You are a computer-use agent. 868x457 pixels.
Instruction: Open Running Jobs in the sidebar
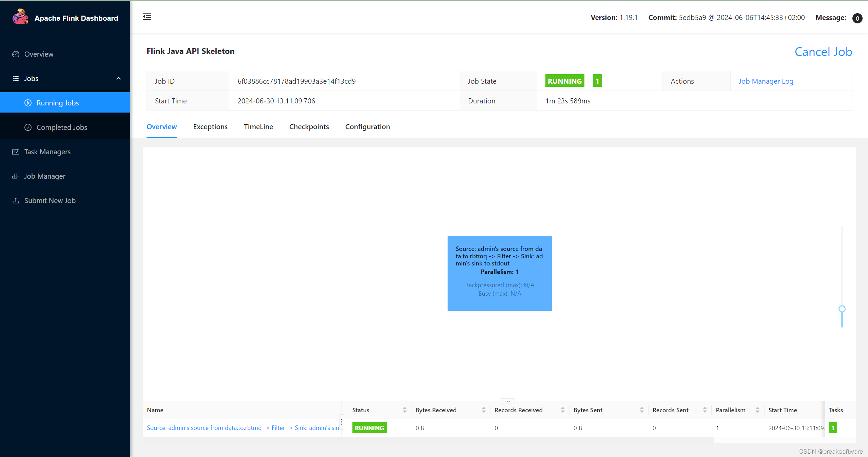pyautogui.click(x=65, y=103)
